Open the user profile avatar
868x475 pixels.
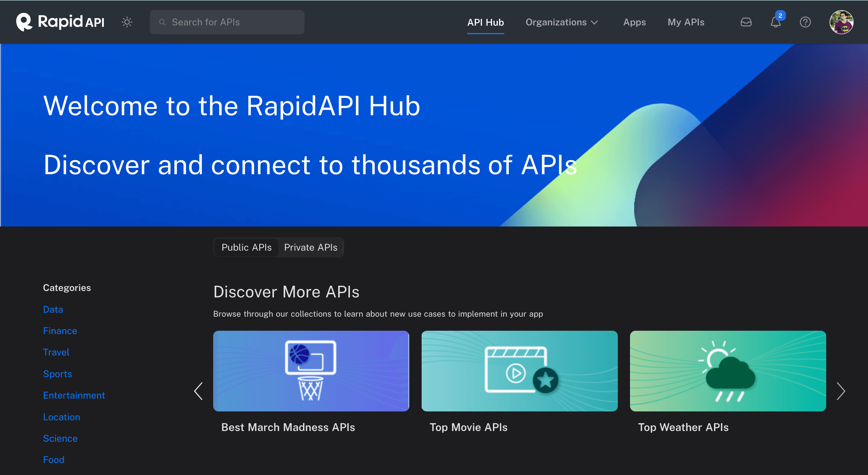[x=841, y=22]
